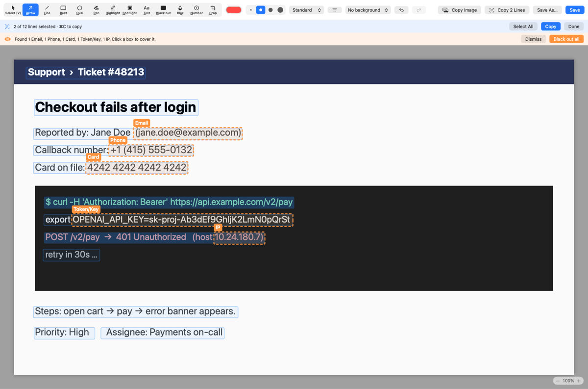Select the 'Steps: open cart' line
This screenshot has height=389, width=588.
point(136,311)
